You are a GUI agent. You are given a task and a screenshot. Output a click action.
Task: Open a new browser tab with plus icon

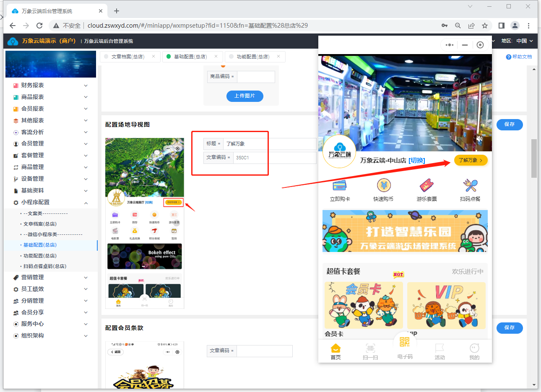(x=117, y=11)
